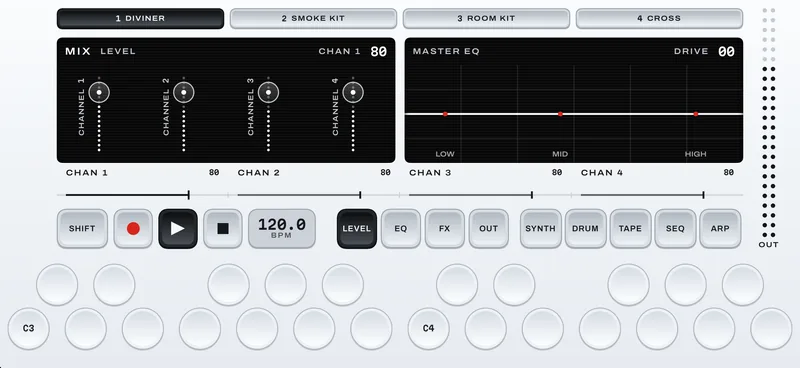Click the MIX LEVEL heading
The width and height of the screenshot is (800, 368).
[101, 52]
